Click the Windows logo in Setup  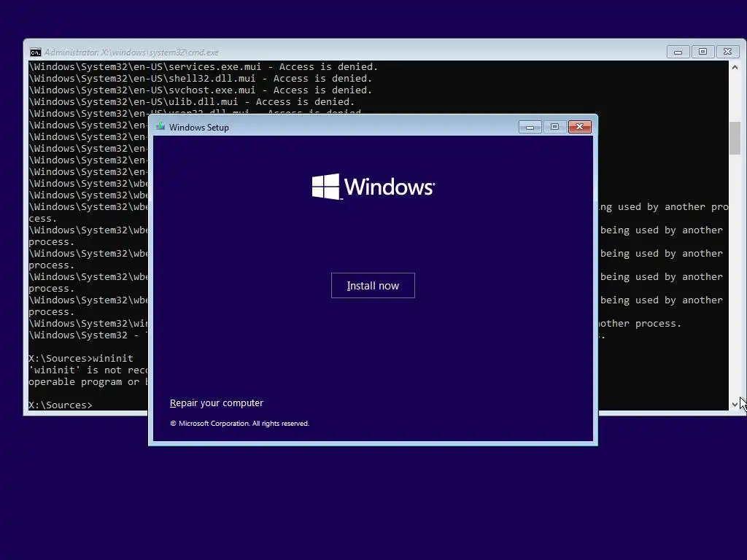point(373,186)
